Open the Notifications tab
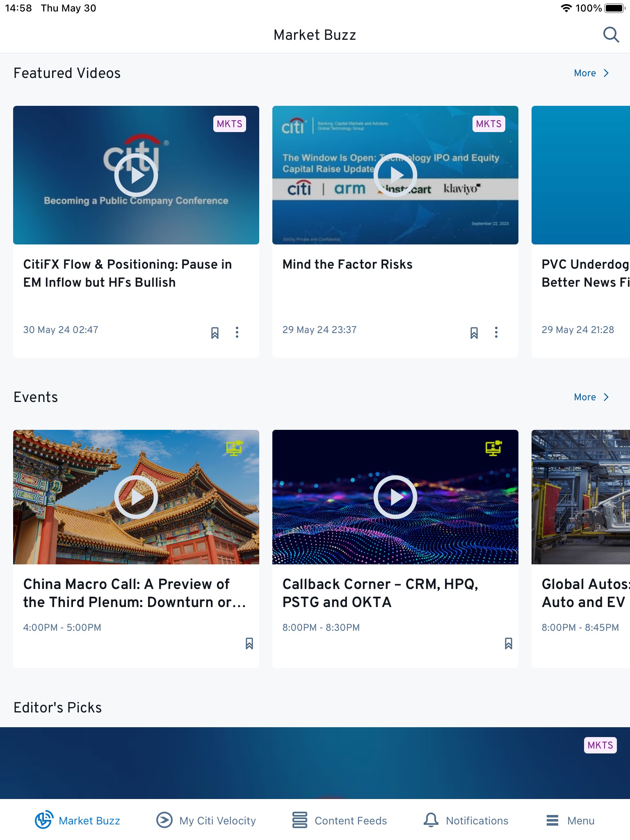The height and width of the screenshot is (840, 630). coord(466,820)
